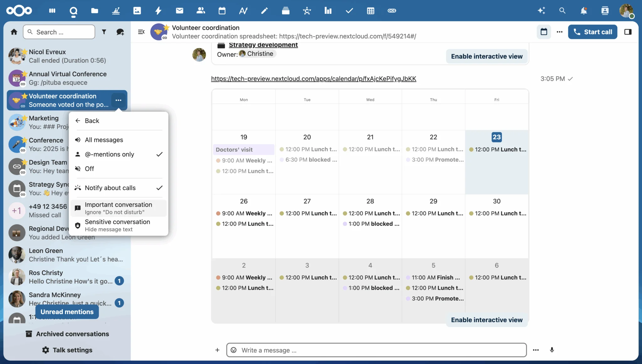Collapse the conversations list sidebar

pyautogui.click(x=141, y=32)
